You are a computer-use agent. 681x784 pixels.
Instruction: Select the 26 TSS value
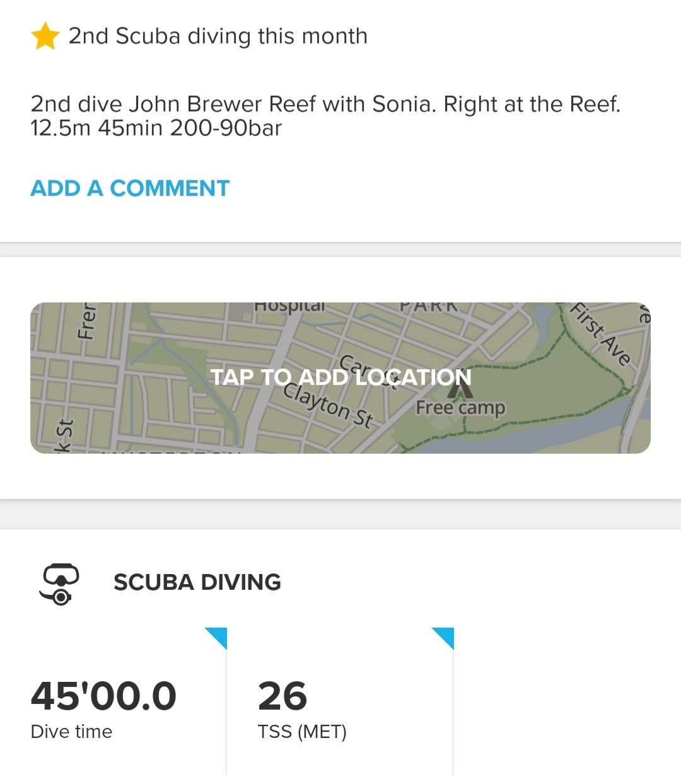pos(282,696)
